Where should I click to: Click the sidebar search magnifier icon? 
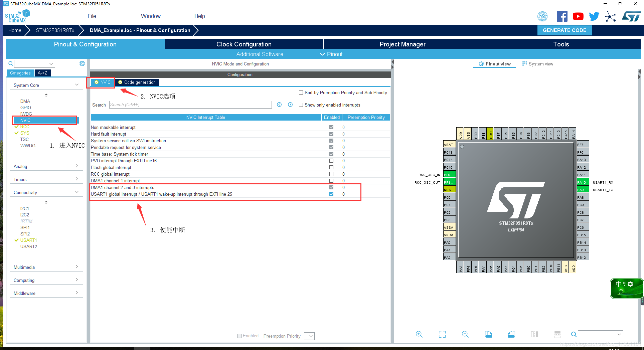coord(11,63)
